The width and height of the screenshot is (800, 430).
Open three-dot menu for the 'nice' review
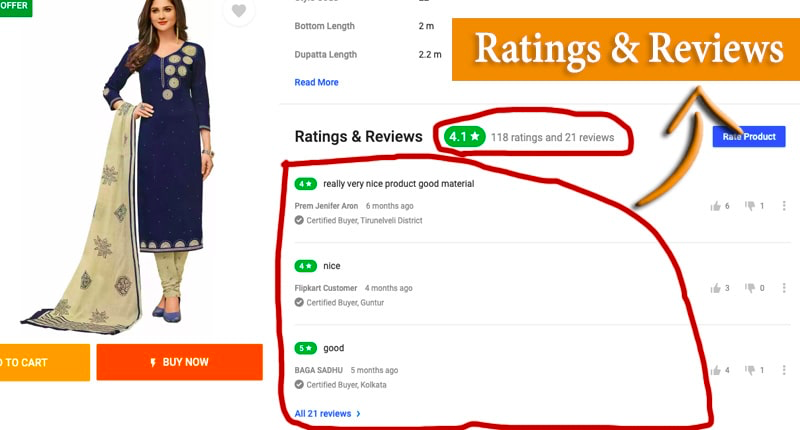click(784, 288)
